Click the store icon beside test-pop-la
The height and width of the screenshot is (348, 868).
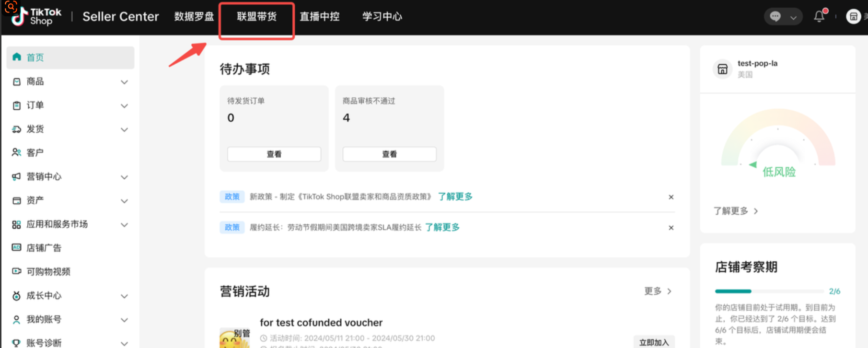click(722, 69)
